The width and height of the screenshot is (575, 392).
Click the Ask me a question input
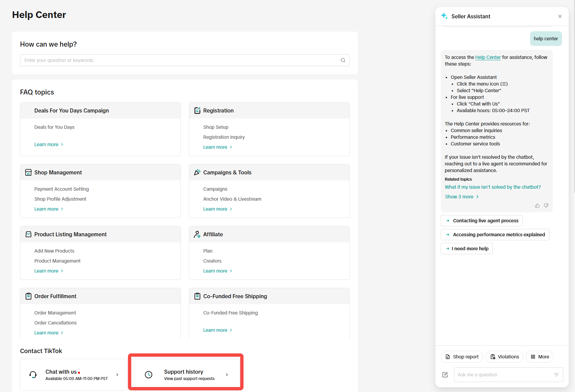pos(503,375)
